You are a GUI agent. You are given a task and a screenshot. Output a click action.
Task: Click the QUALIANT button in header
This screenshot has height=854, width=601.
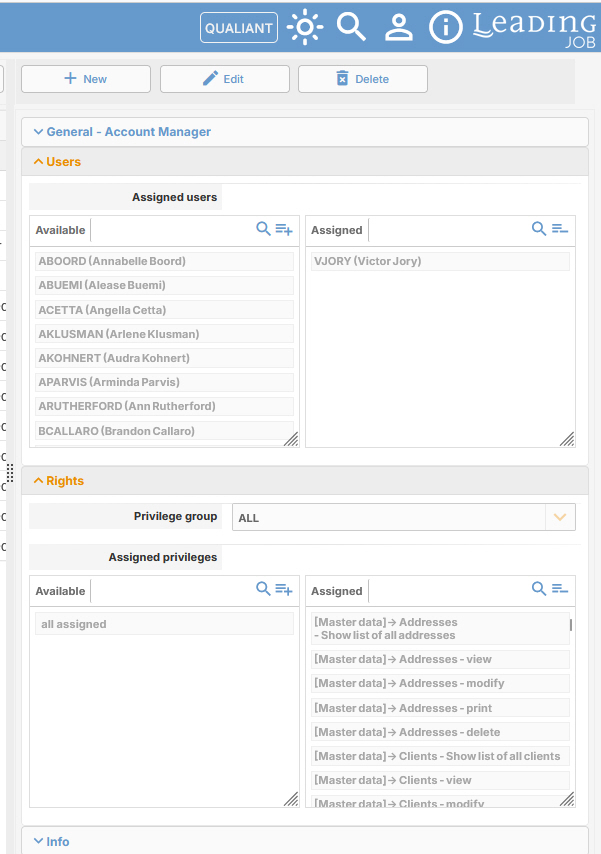coord(239,28)
